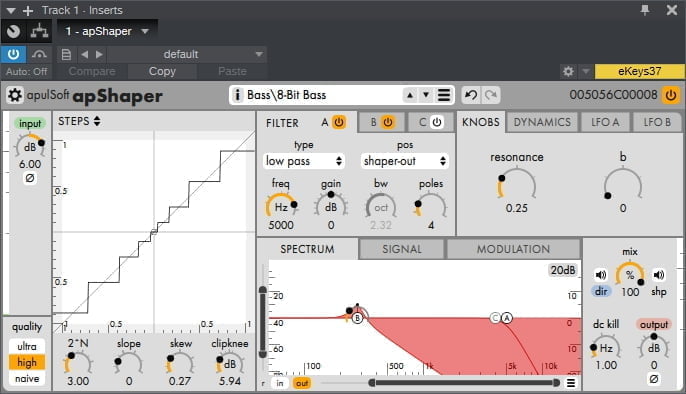The width and height of the screenshot is (686, 394).
Task: Click the Bass\8-Bit Bass preset name
Action: coord(287,95)
